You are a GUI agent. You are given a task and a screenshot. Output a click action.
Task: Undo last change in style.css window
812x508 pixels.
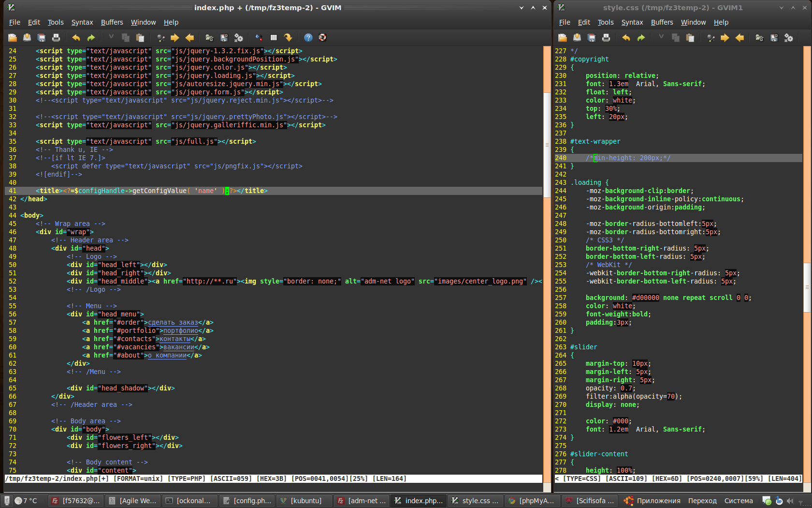tap(626, 38)
